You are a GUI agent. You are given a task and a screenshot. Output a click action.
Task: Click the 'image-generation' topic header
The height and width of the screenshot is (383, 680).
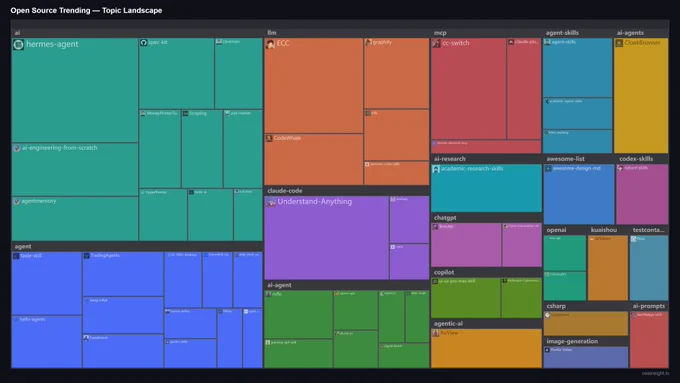pos(572,341)
